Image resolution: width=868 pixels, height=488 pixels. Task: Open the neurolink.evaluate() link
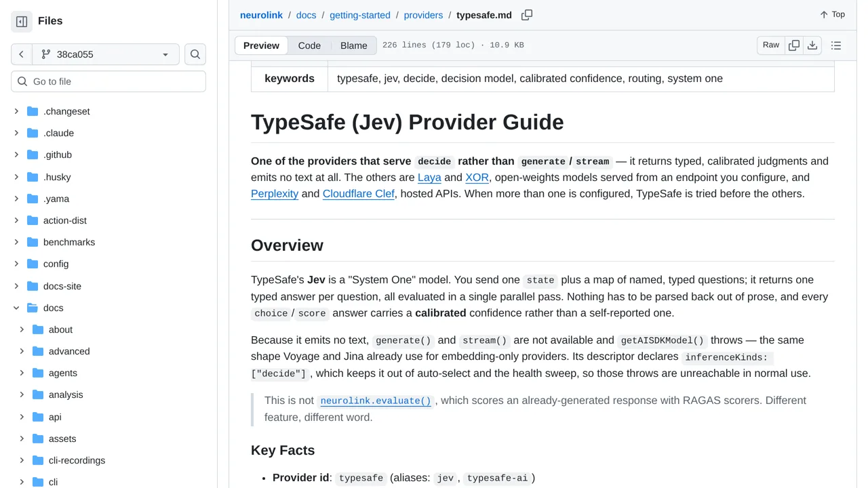click(376, 401)
